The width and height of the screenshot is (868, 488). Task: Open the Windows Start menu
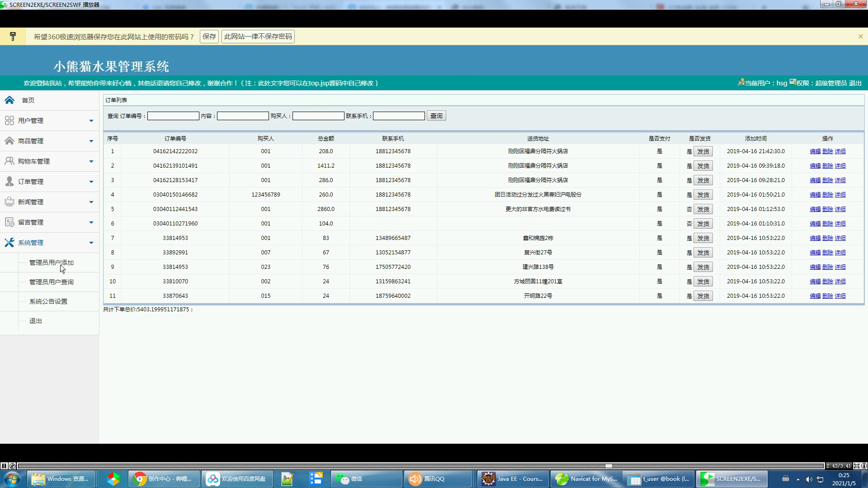pos(12,479)
